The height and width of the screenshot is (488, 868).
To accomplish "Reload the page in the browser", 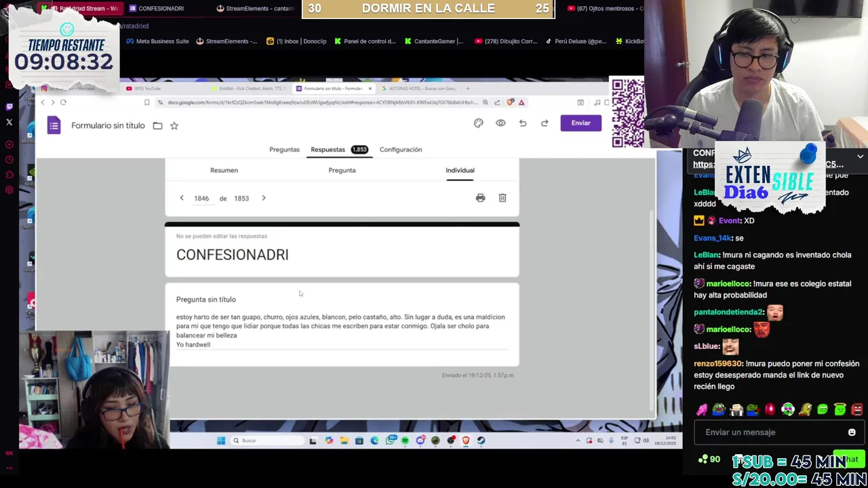I will (x=63, y=102).
